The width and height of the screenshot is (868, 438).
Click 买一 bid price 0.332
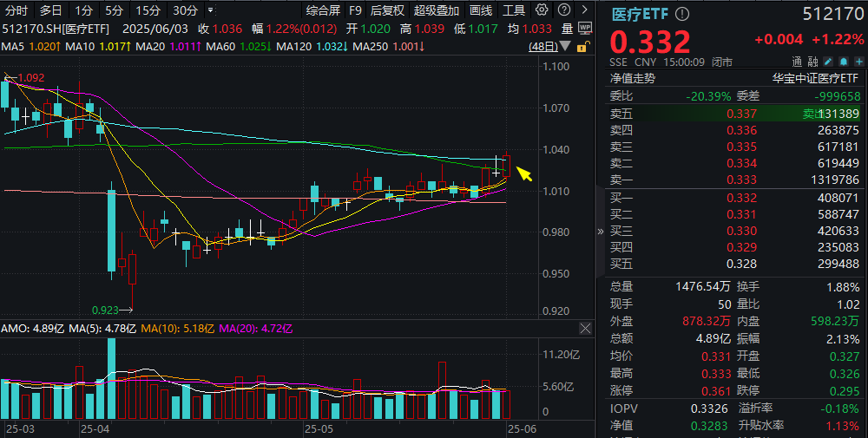(742, 198)
